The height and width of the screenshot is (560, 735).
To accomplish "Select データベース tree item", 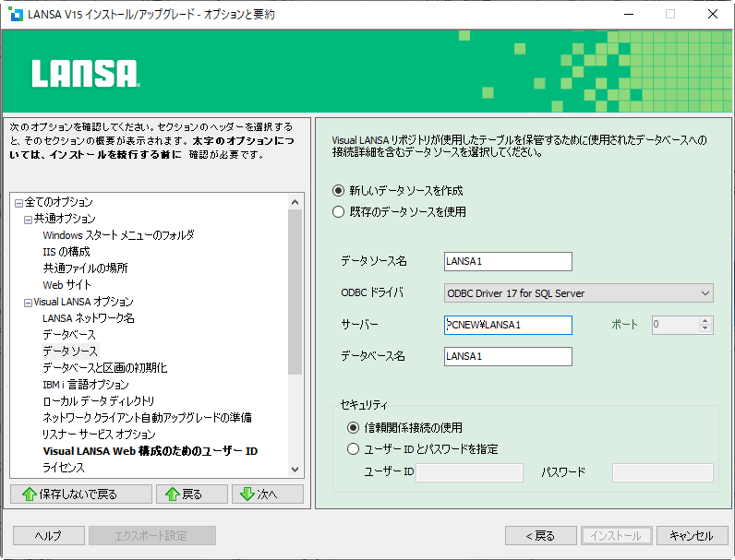I will pyautogui.click(x=69, y=335).
